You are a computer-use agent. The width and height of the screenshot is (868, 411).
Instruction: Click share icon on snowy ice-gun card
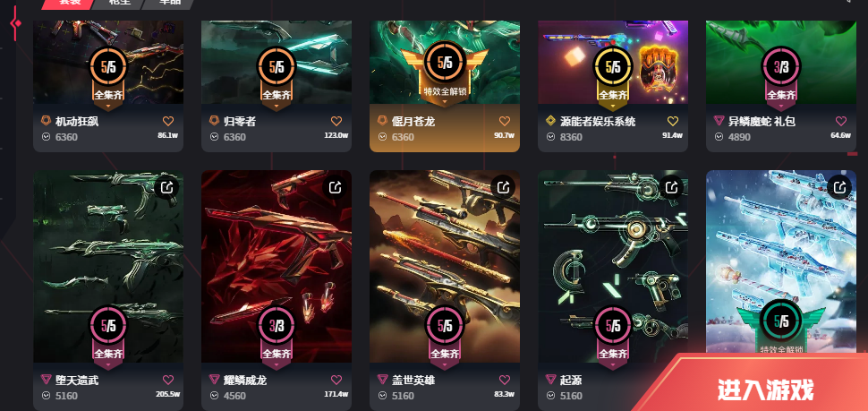pyautogui.click(x=839, y=187)
